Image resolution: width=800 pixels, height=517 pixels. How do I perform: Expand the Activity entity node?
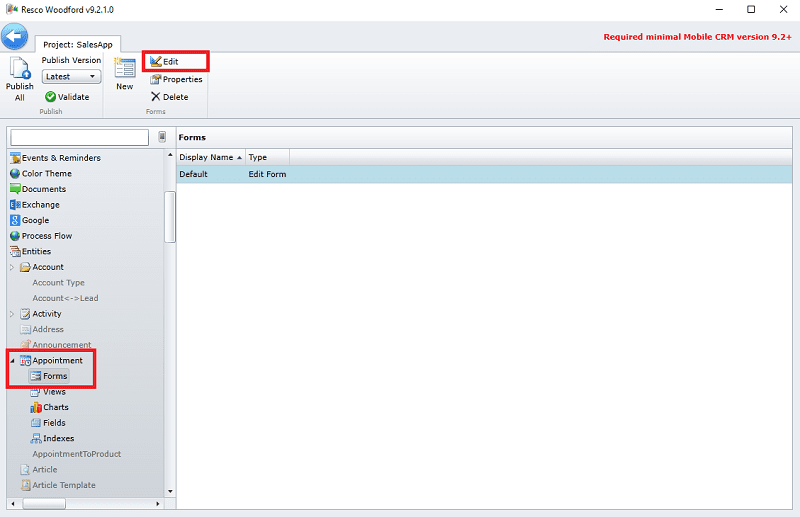click(12, 314)
